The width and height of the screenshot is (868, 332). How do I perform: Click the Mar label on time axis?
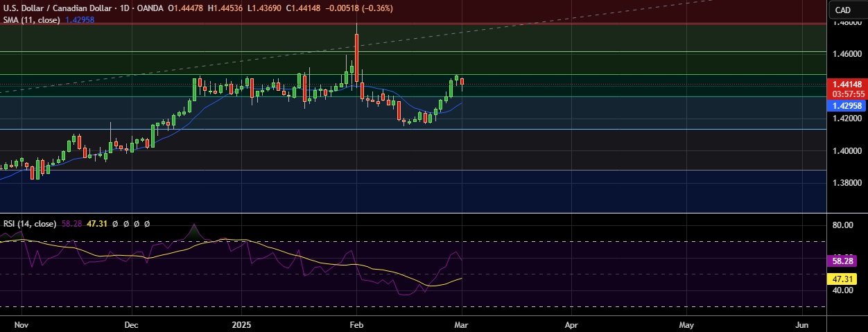pos(462,324)
